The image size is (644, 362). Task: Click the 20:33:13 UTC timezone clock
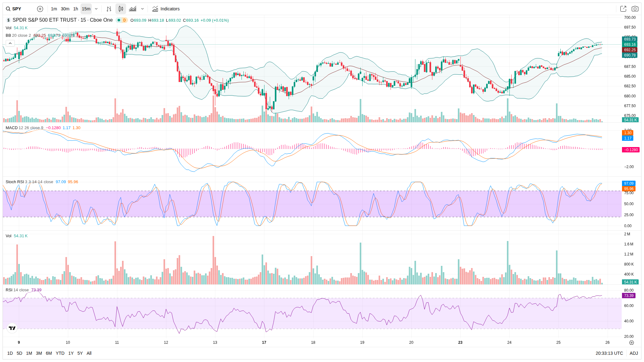609,353
